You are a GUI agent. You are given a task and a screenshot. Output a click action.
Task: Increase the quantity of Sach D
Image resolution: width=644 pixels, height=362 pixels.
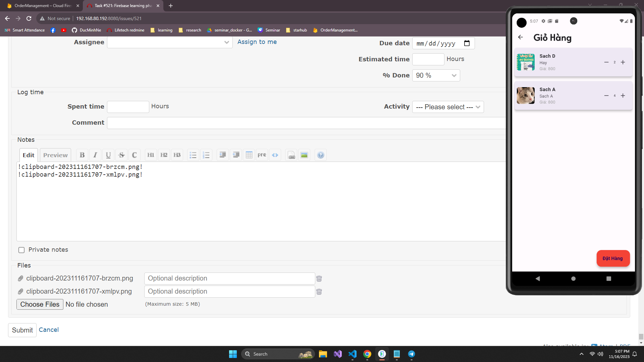[x=623, y=62]
